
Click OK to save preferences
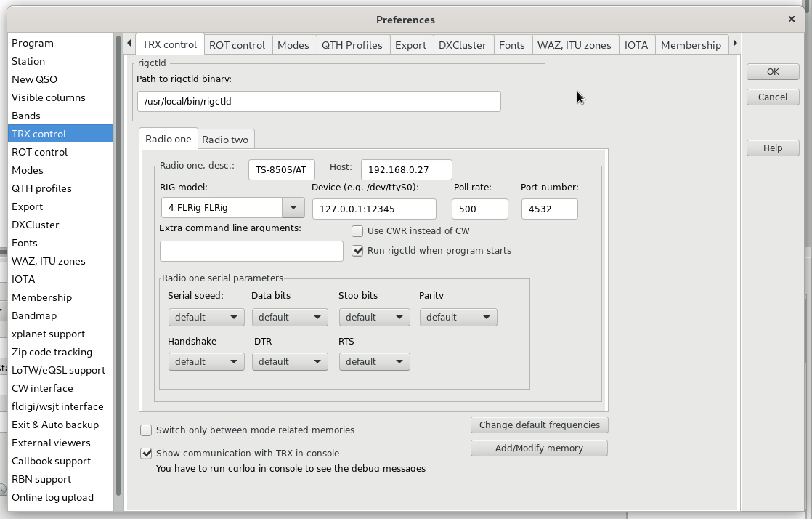773,71
